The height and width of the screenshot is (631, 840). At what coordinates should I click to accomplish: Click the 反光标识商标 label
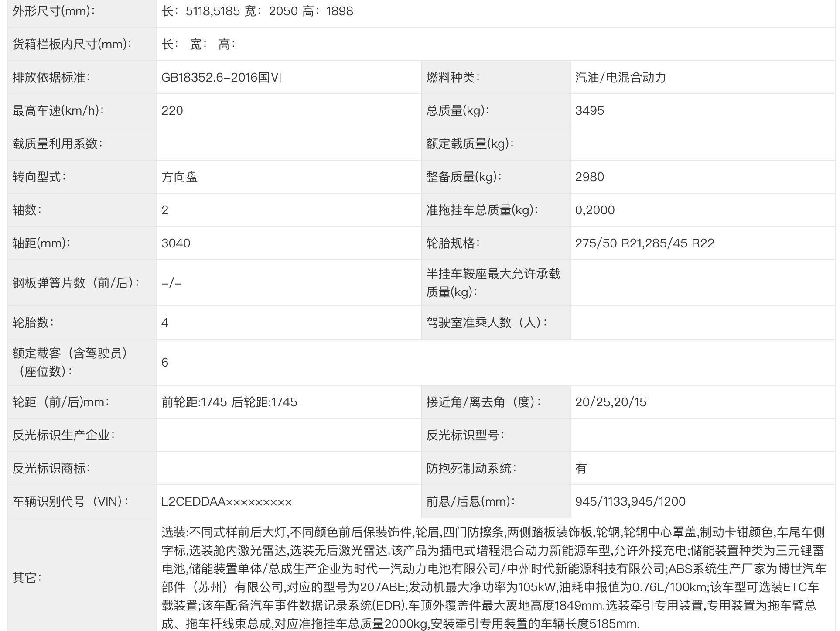tap(51, 469)
